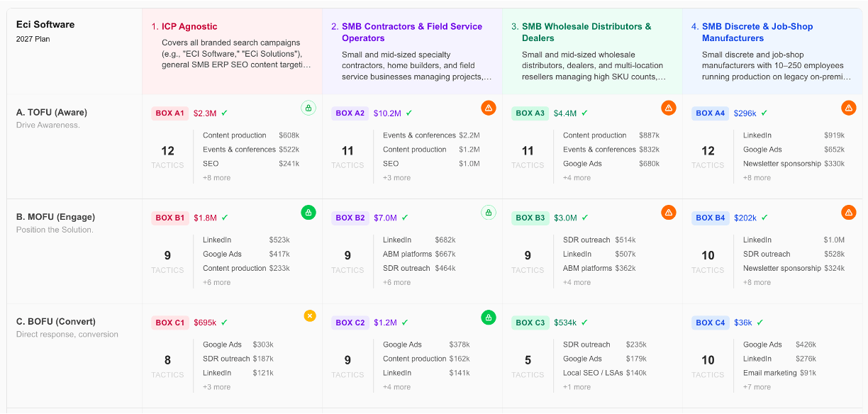Viewport: 868px width, 414px height.
Task: Expand '+4 more' tactics in BOX B3
Action: [x=577, y=282]
